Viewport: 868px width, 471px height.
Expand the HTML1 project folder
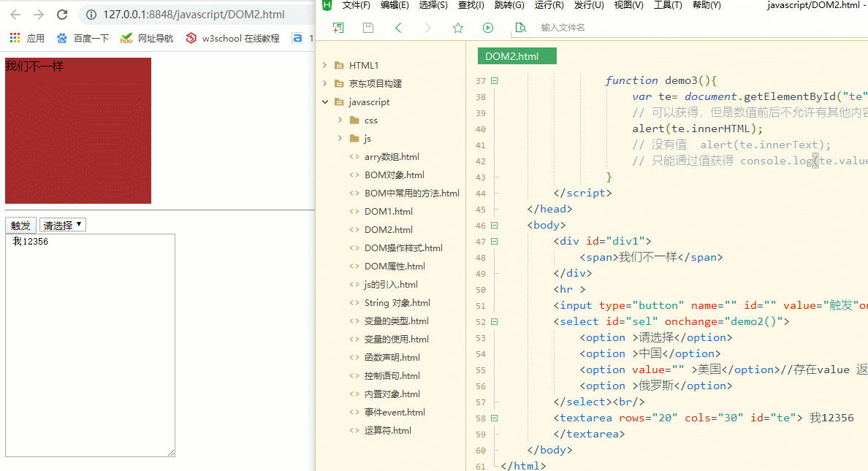[x=325, y=65]
